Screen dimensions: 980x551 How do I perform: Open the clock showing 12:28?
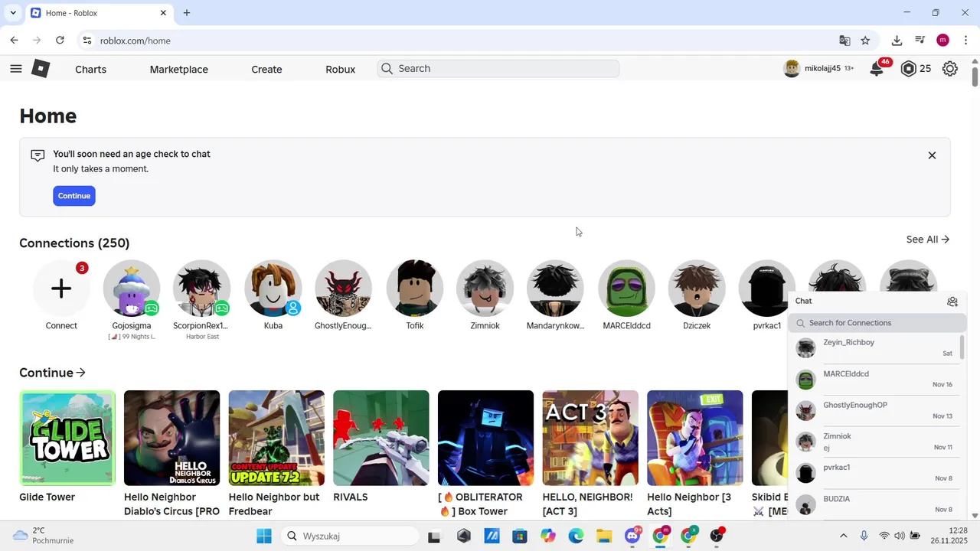[949, 536]
